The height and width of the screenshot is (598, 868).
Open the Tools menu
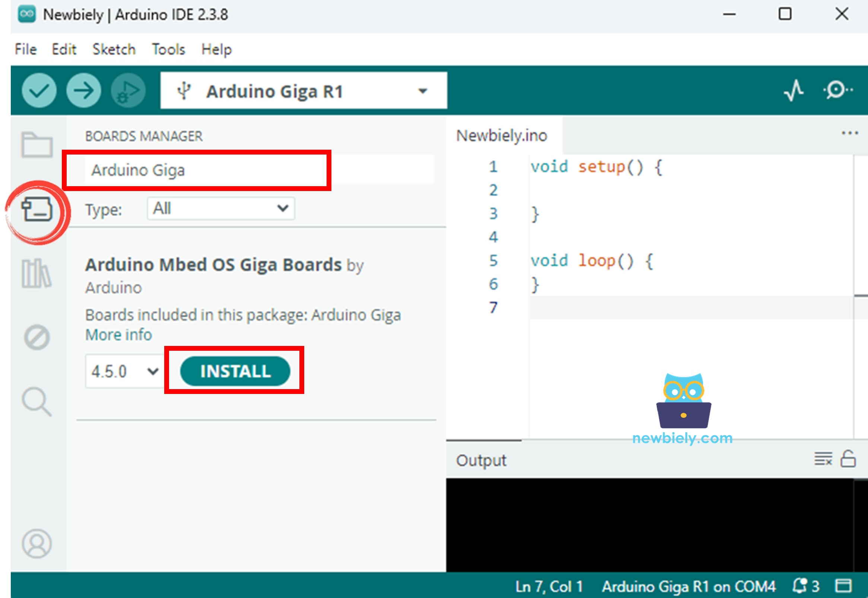[168, 49]
